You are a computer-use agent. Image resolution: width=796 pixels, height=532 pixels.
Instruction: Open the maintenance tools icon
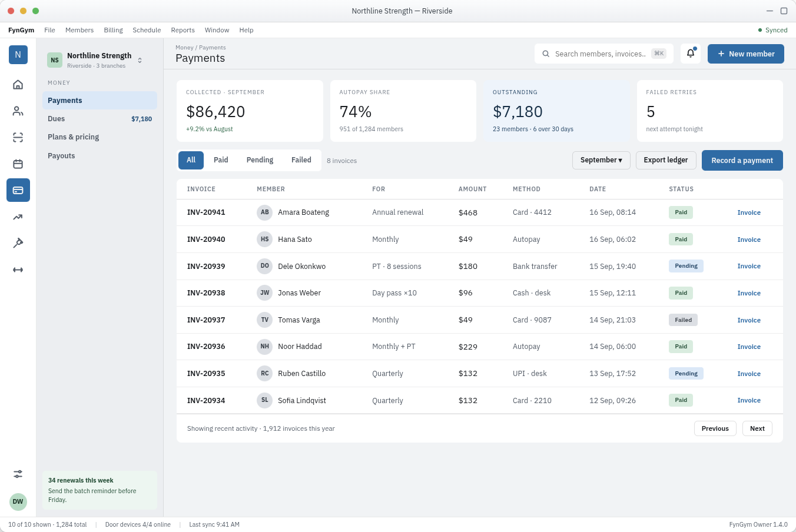(x=18, y=243)
